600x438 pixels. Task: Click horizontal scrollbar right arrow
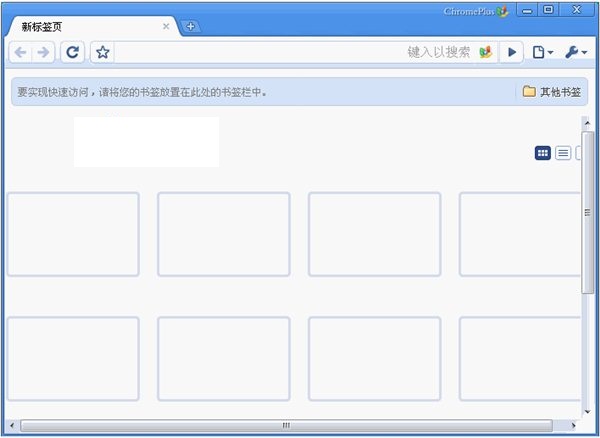[x=573, y=425]
